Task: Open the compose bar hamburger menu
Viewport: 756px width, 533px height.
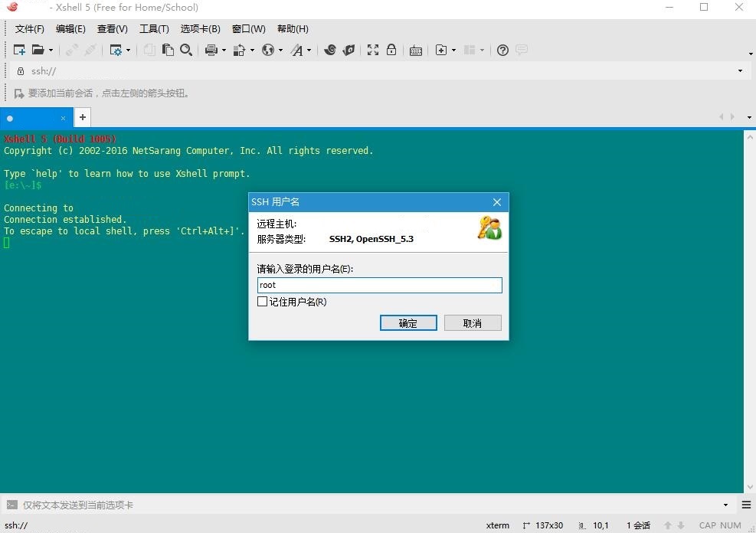Action: (x=746, y=505)
